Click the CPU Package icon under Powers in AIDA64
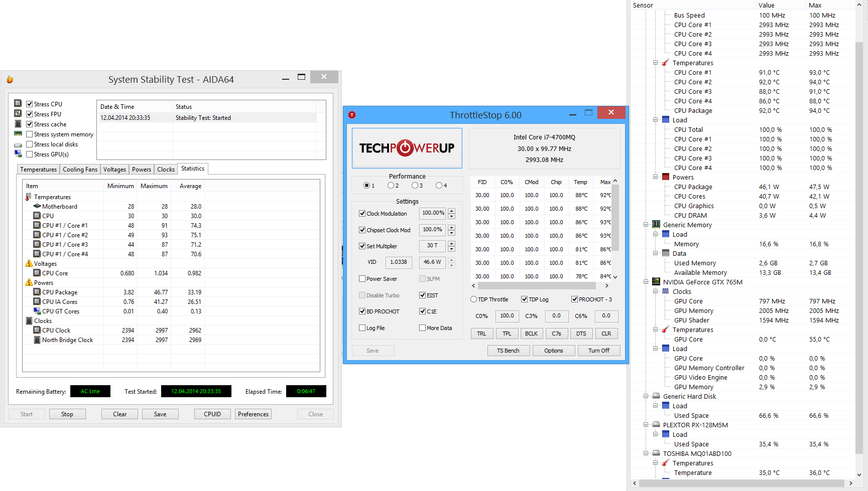868x491 pixels. [x=37, y=292]
